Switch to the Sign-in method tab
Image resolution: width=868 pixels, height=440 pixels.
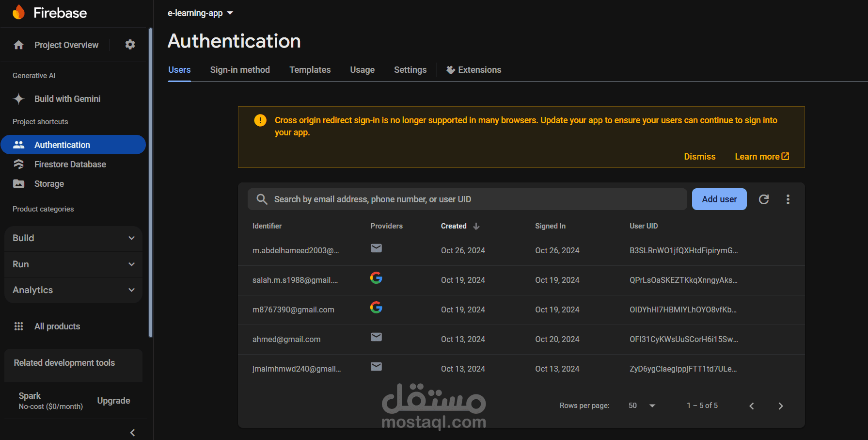(x=240, y=70)
